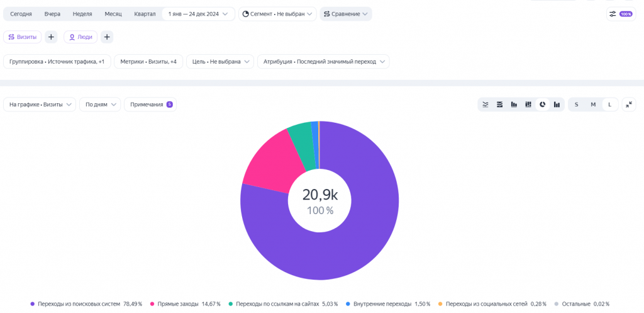Image resolution: width=644 pixels, height=313 pixels.
Task: Click the pink legend dot for Прямые заходы
Action: point(152,304)
